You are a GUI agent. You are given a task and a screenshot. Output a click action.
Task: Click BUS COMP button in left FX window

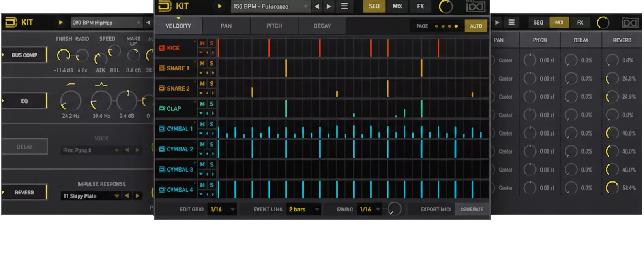click(24, 55)
